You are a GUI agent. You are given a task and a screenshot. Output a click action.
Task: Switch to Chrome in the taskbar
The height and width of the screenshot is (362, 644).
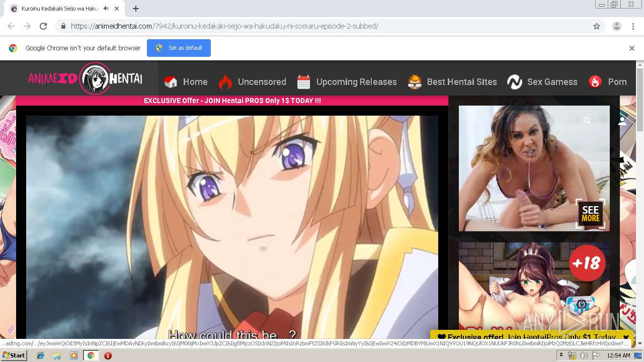pos(91,355)
